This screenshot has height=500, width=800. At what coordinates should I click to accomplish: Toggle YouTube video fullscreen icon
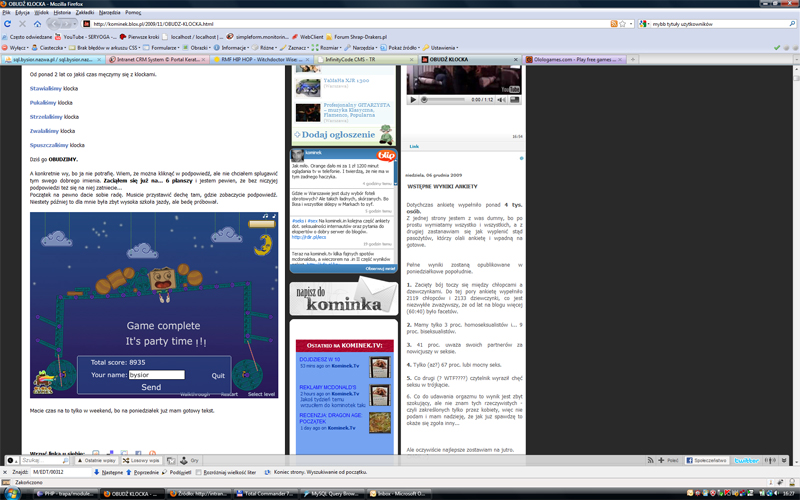[515, 100]
